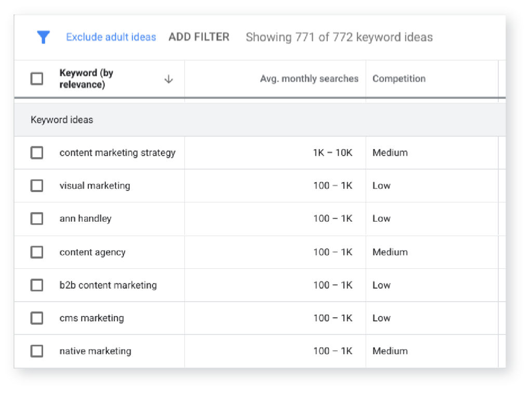Check the native marketing checkbox
This screenshot has width=532, height=394.
pos(37,351)
